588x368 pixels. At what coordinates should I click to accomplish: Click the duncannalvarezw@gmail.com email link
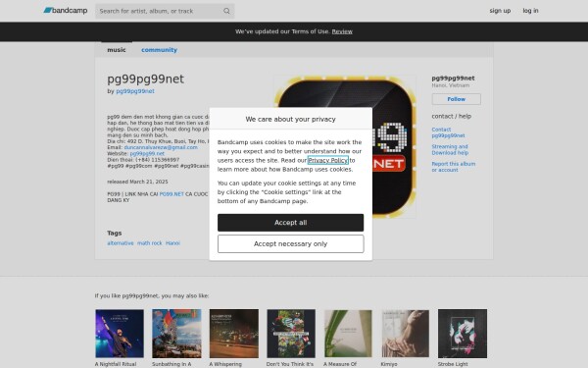(x=161, y=147)
